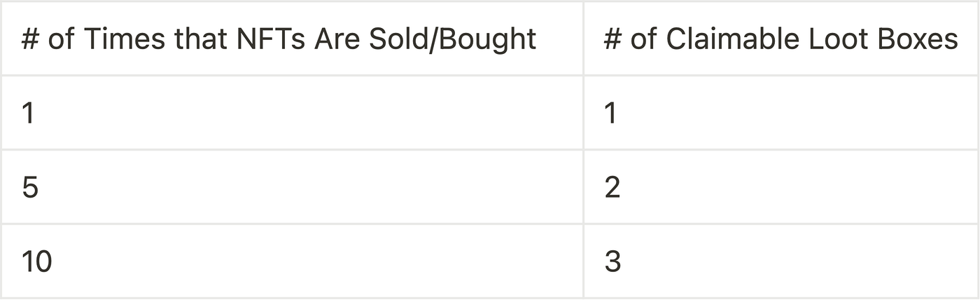Click the "#" symbol in the first column header
980x300 pixels.
pos(30,39)
